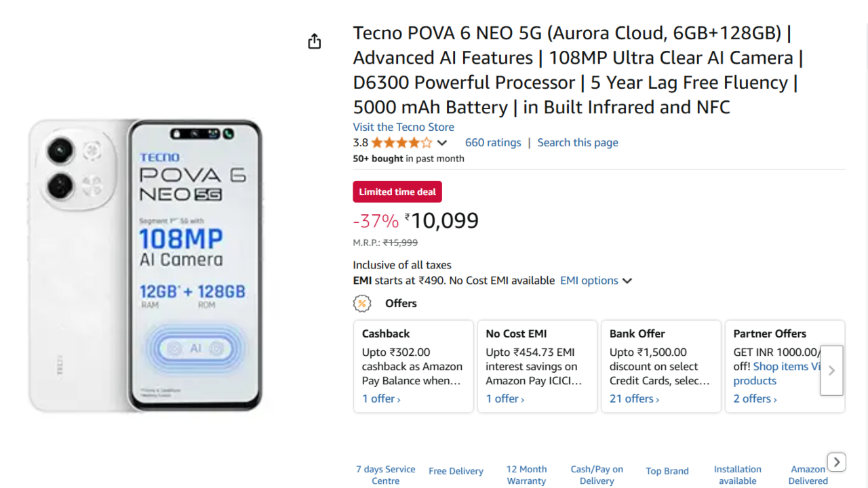Click the bottom services right arrow chevron
Image resolution: width=868 pixels, height=488 pixels.
pos(836,462)
